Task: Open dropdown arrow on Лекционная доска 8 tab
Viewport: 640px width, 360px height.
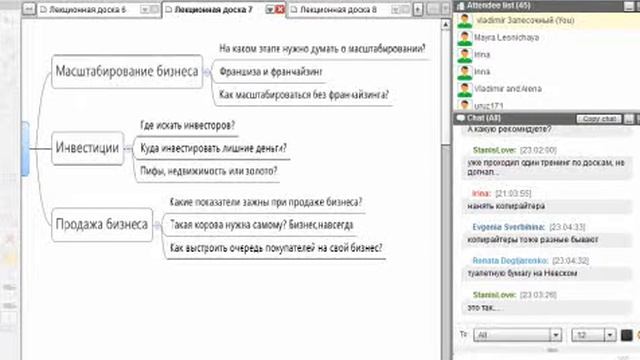Action: (395, 9)
